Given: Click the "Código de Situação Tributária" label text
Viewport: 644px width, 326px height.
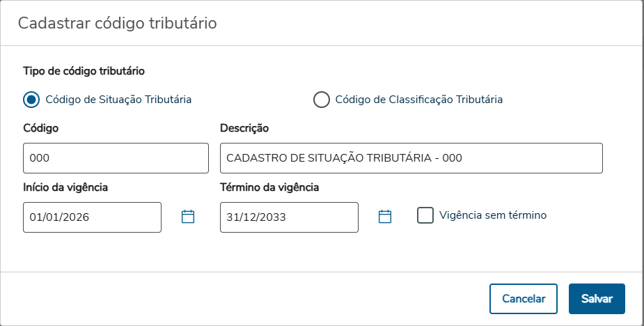Looking at the screenshot, I should tap(118, 100).
